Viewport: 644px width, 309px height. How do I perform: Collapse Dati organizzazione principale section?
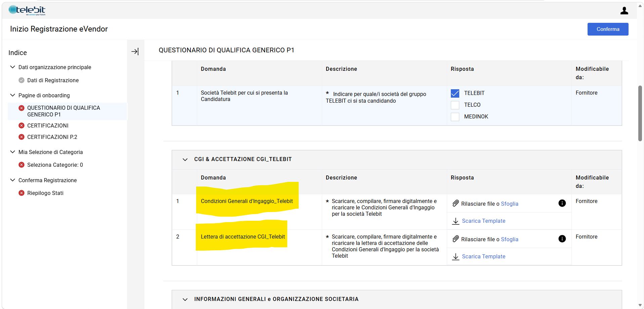13,67
